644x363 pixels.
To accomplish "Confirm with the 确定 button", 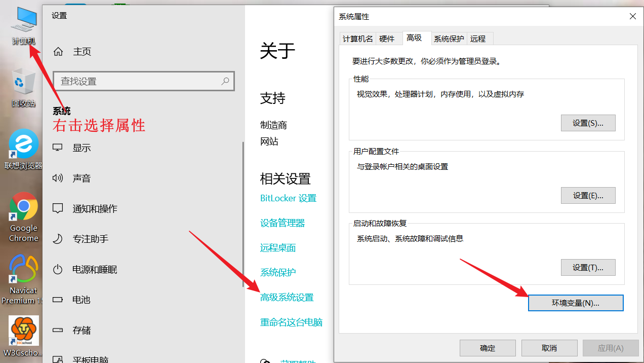I will pos(488,348).
